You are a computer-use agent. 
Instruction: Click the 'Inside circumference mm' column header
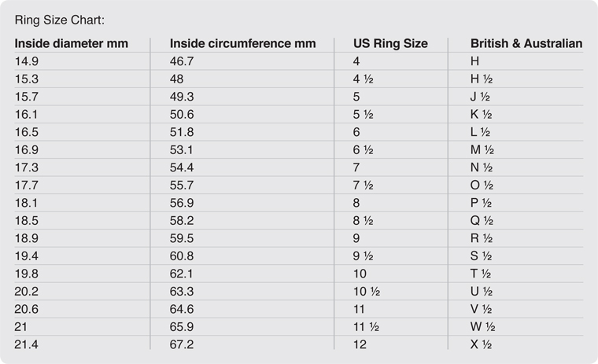point(242,43)
